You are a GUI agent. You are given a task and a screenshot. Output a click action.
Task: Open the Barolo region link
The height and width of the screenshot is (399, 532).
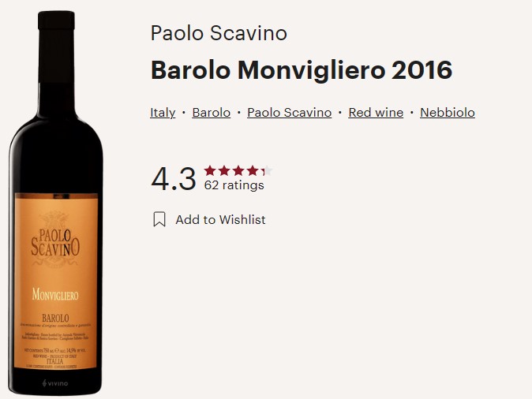point(211,113)
